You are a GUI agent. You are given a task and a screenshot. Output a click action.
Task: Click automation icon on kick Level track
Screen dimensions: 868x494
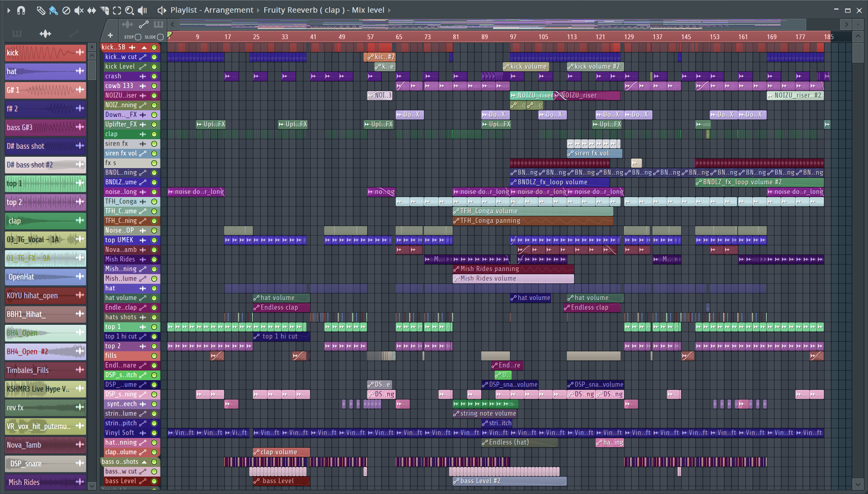[x=143, y=67]
